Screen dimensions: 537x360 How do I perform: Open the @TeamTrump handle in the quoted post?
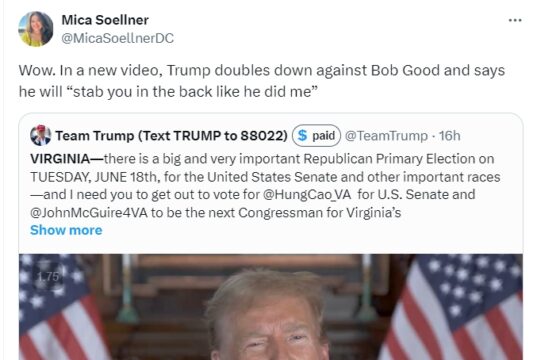[x=386, y=136]
